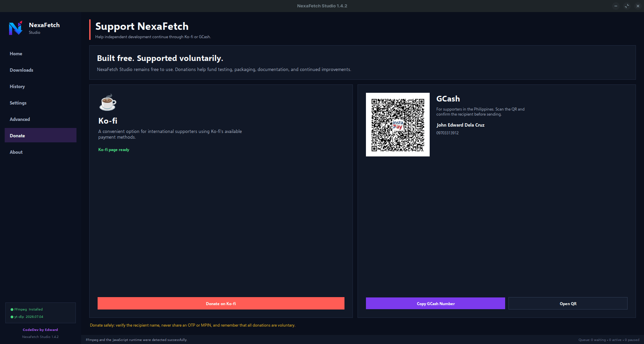Click the 'Donate safely' warning notice
This screenshot has height=344, width=644.
click(x=193, y=325)
